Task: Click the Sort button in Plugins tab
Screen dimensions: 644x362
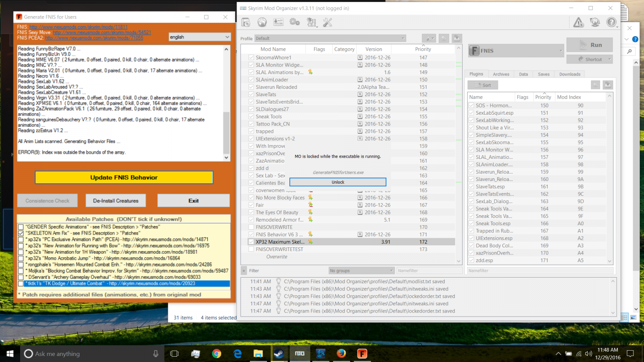Action: click(483, 85)
